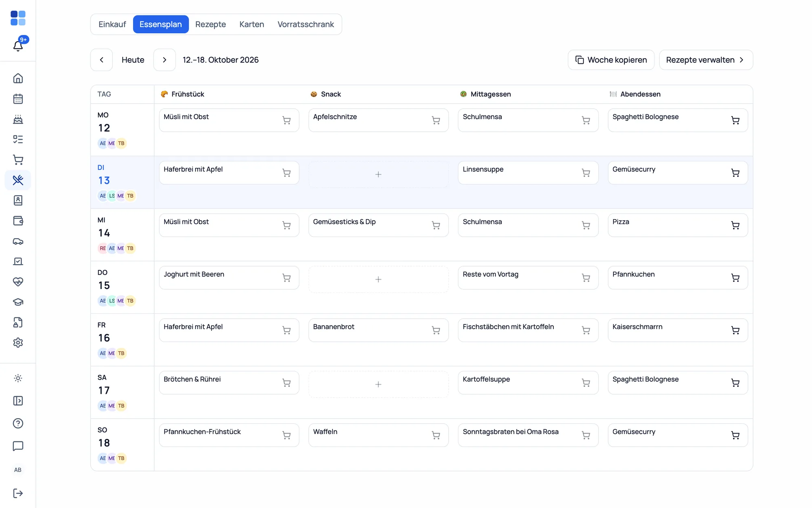Open the car icon in sidebar
The height and width of the screenshot is (508, 812).
pos(18,241)
